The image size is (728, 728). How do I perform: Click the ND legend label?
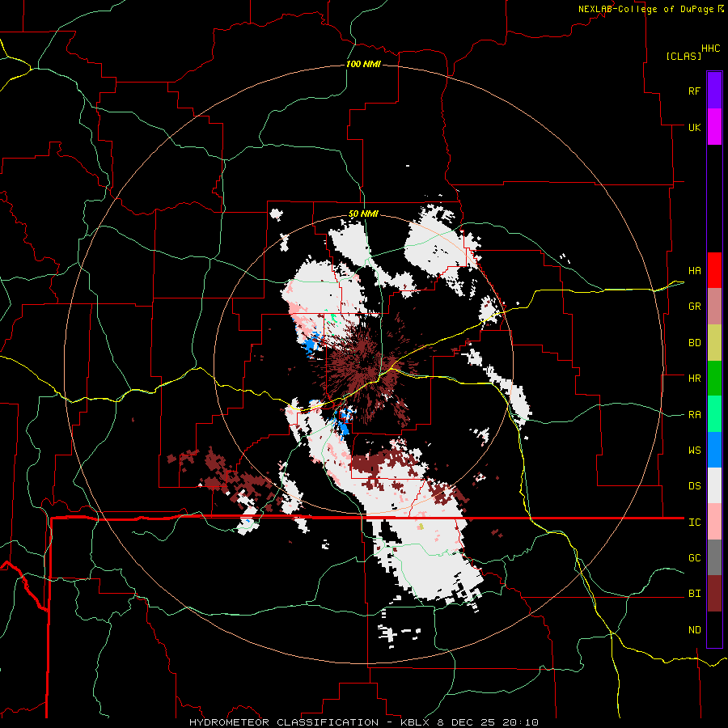click(694, 630)
